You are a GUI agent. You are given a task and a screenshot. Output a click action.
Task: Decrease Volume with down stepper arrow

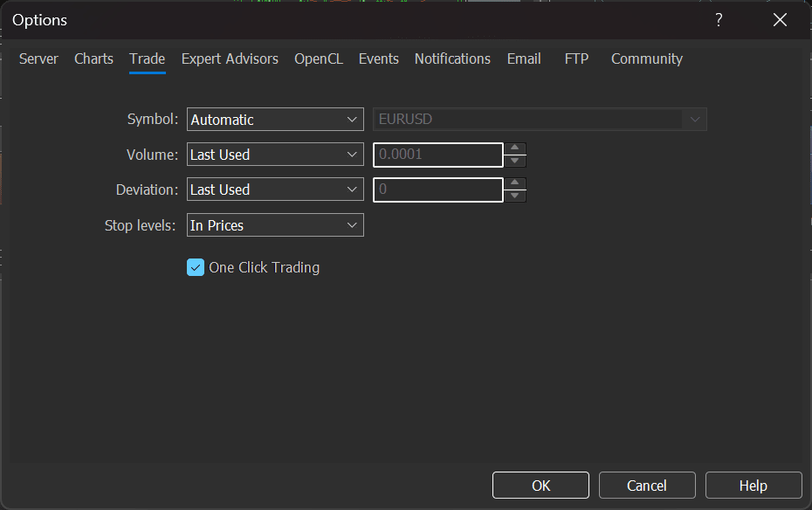click(x=516, y=161)
